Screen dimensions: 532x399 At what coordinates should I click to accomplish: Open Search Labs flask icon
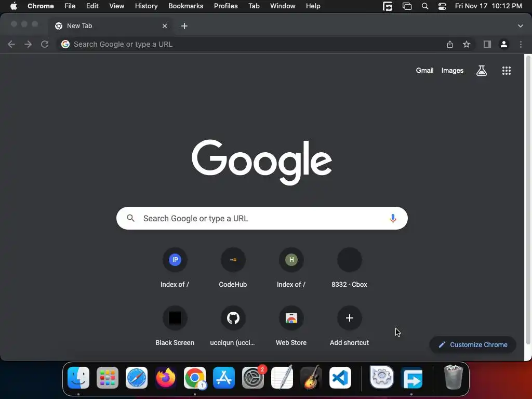[482, 71]
